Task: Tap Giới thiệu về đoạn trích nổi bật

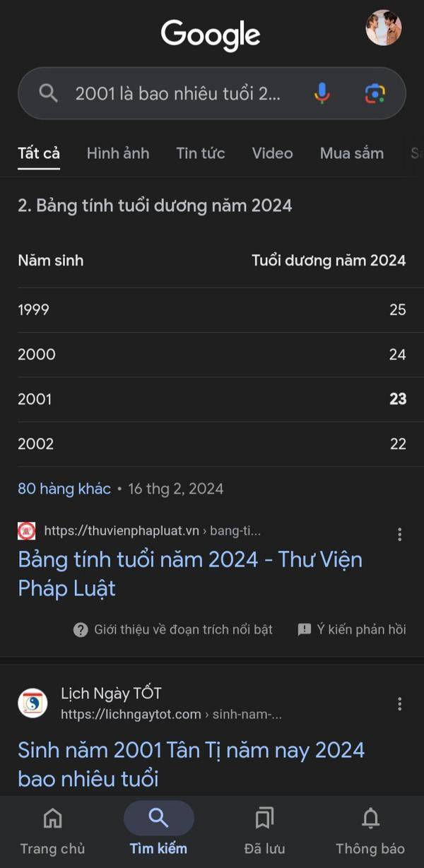Action: [172, 629]
